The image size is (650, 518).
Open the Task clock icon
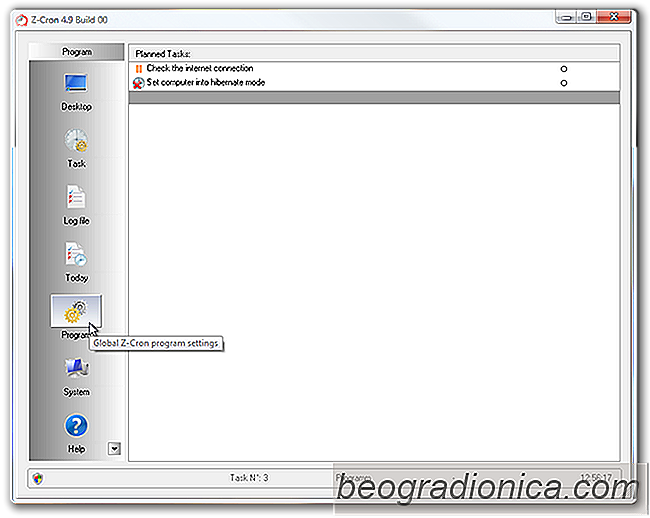coord(76,140)
